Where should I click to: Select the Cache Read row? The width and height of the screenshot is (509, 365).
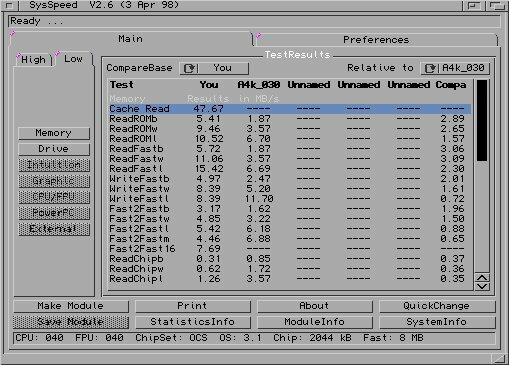[290, 109]
